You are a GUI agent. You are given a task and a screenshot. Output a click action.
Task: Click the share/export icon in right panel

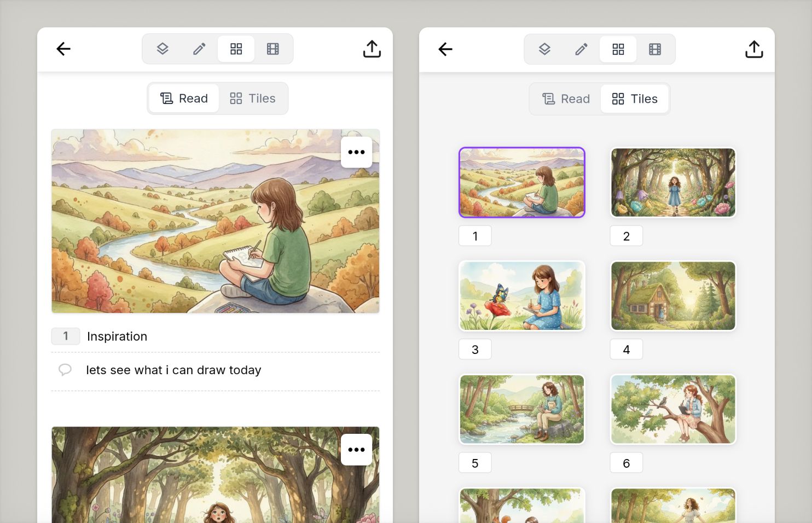coord(754,49)
